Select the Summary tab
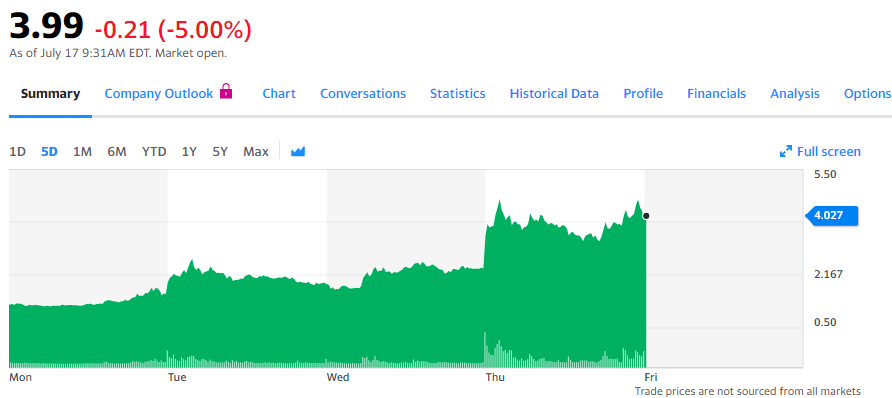 51,94
